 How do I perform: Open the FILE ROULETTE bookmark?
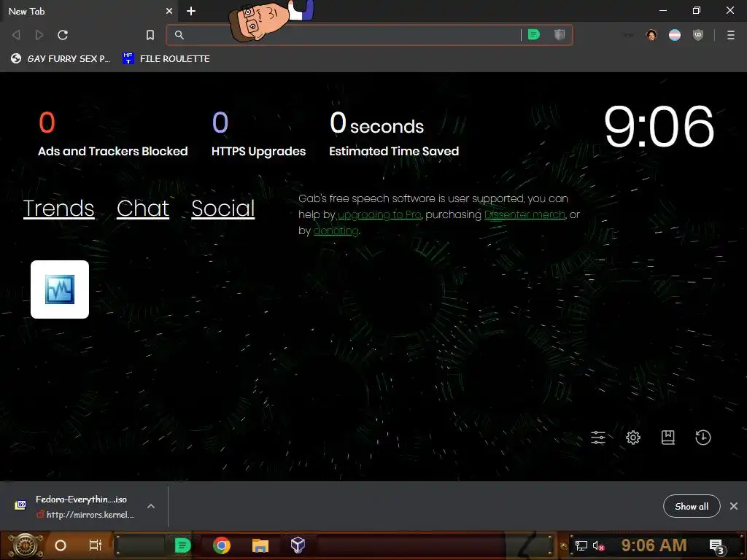pyautogui.click(x=166, y=58)
